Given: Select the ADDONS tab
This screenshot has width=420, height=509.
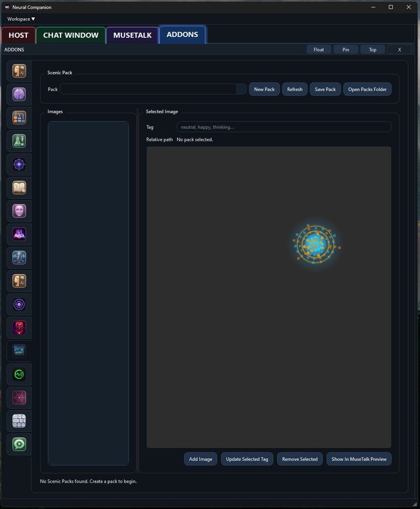Looking at the screenshot, I should (182, 35).
